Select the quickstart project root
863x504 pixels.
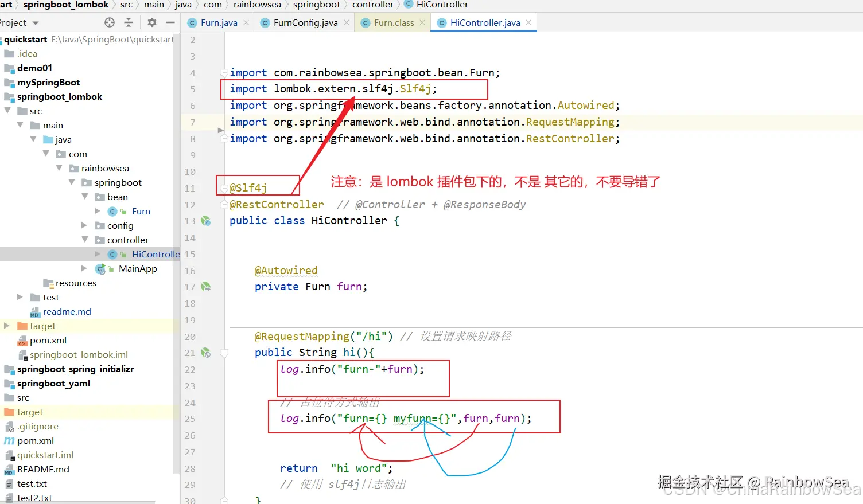coord(26,39)
